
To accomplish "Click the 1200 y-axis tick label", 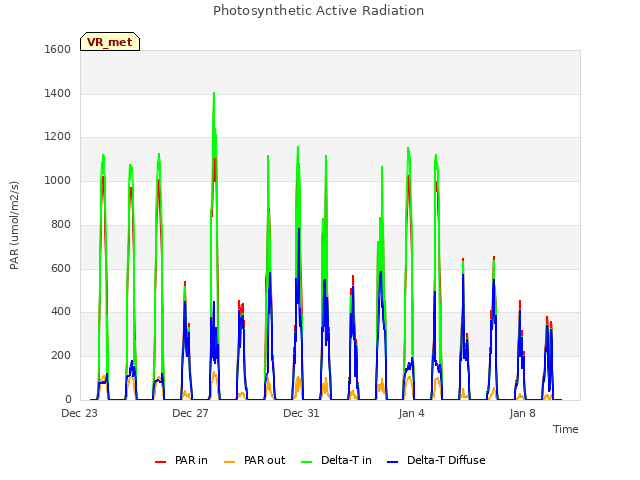I will pyautogui.click(x=58, y=137).
